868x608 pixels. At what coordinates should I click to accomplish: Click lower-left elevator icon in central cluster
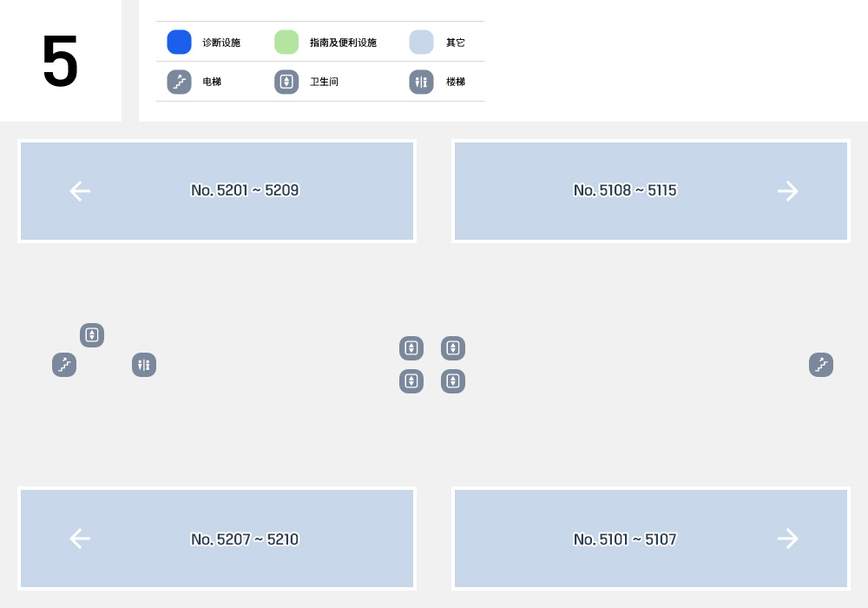click(x=411, y=381)
